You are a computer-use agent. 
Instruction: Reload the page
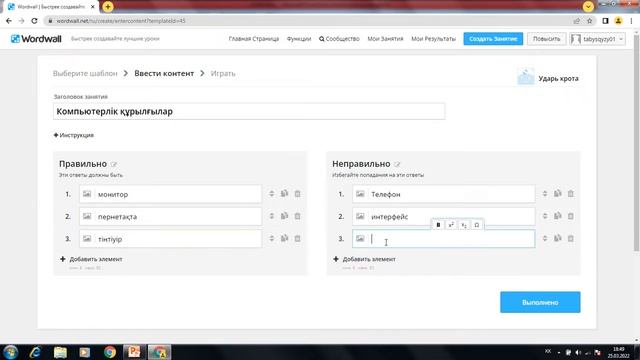[34, 21]
